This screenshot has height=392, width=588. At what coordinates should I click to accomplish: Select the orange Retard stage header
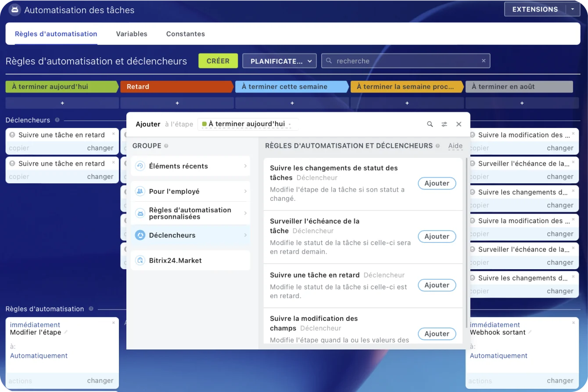(176, 87)
